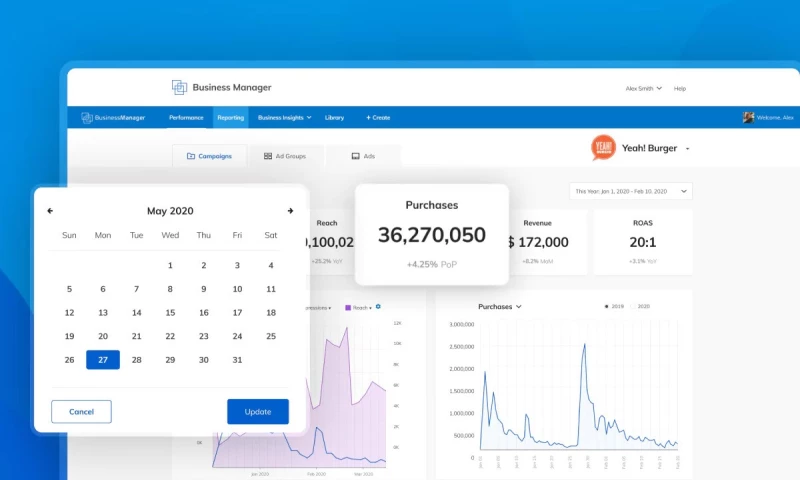This screenshot has width=800, height=480.
Task: Click the Yeah! Burger brand logo
Action: click(x=604, y=147)
